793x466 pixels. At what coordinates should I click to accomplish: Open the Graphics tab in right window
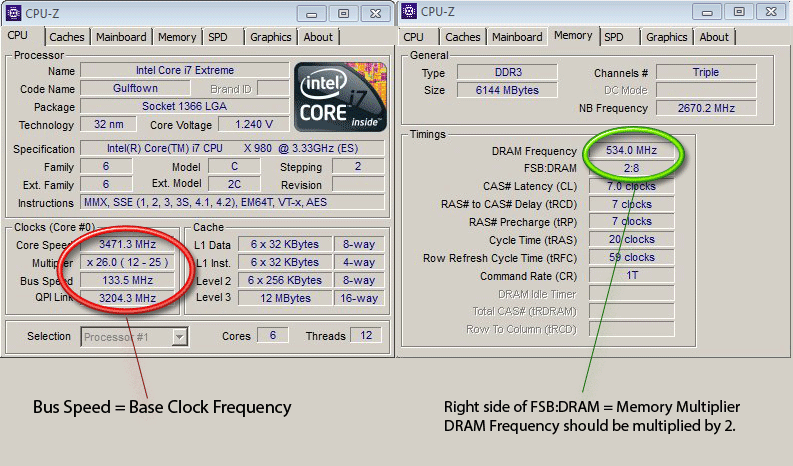click(x=667, y=37)
